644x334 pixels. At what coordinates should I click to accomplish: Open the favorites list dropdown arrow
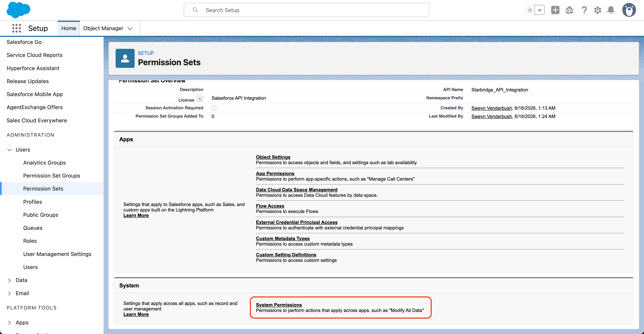pyautogui.click(x=539, y=10)
